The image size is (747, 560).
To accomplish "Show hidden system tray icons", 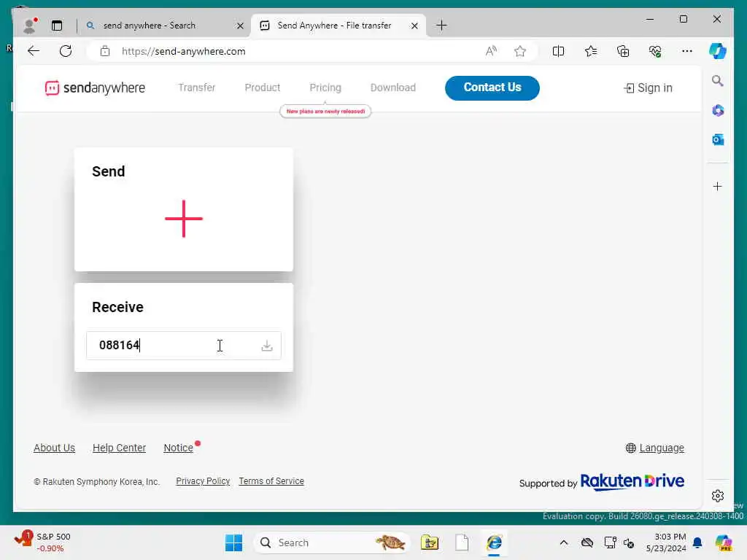I will pos(564,542).
